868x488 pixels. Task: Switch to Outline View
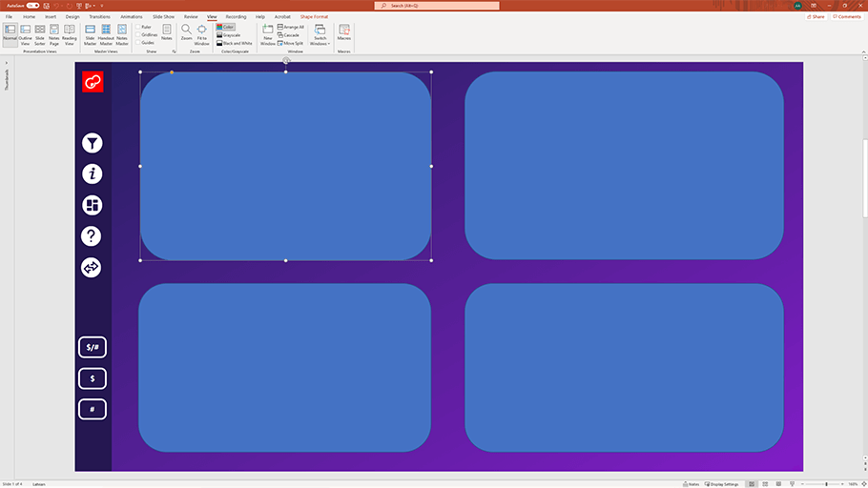tap(26, 34)
